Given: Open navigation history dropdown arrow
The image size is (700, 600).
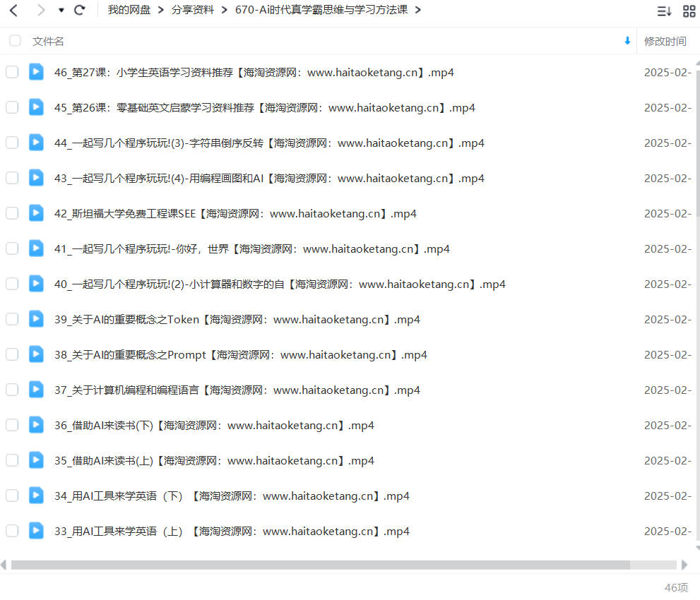Looking at the screenshot, I should (x=61, y=11).
